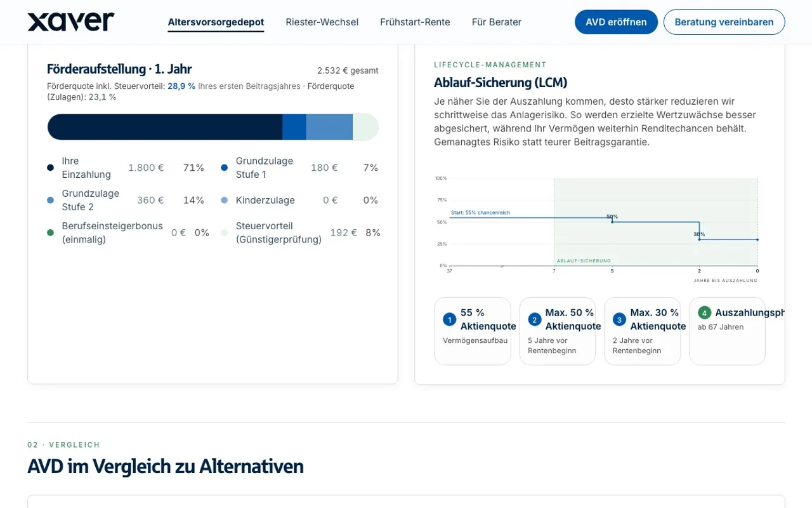This screenshot has height=508, width=812.
Task: Click the Grundzulage Stufe 1 bar segment
Action: pyautogui.click(x=294, y=127)
